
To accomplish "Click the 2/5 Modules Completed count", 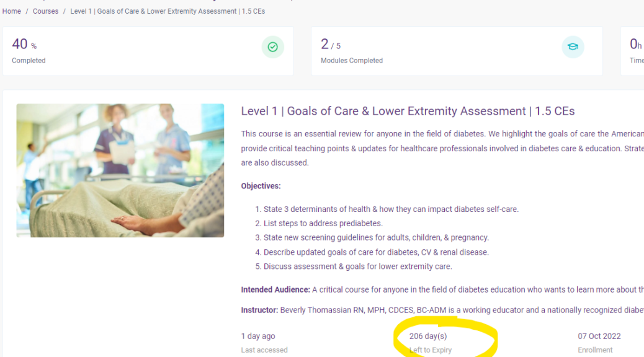I will point(330,45).
